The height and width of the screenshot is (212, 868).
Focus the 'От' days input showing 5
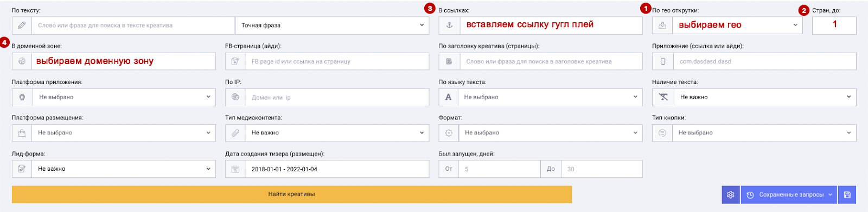pos(499,169)
